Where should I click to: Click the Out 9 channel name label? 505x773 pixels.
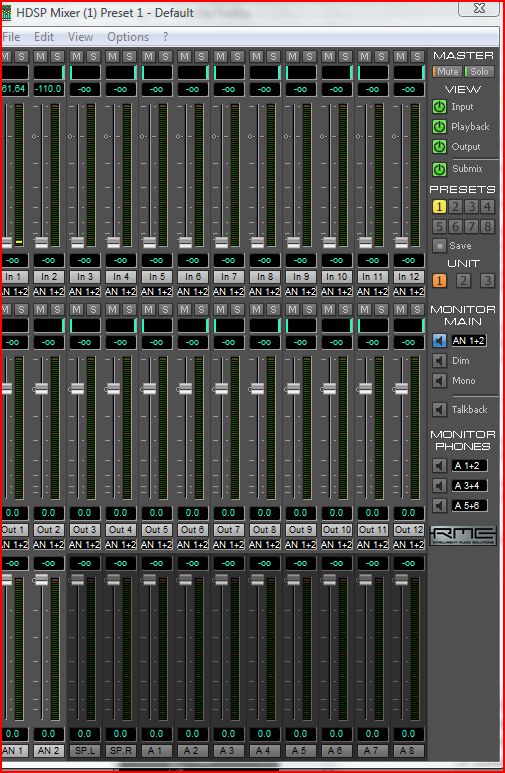(301, 529)
